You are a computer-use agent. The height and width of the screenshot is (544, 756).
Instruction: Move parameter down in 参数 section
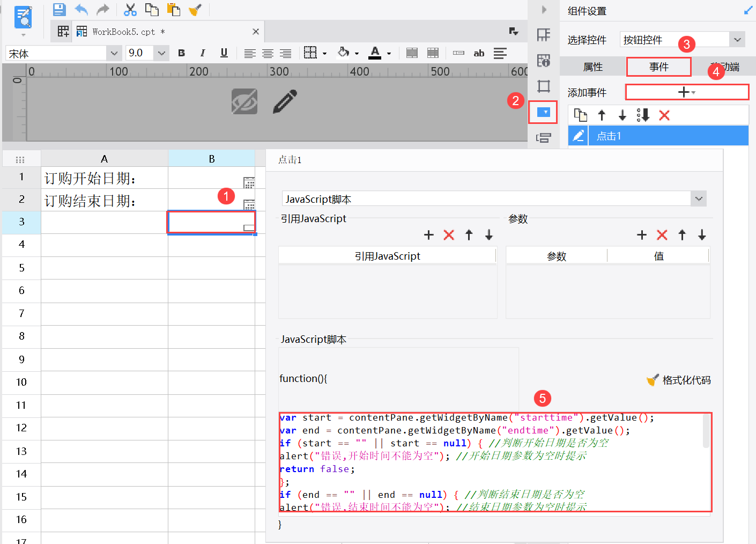[702, 234]
